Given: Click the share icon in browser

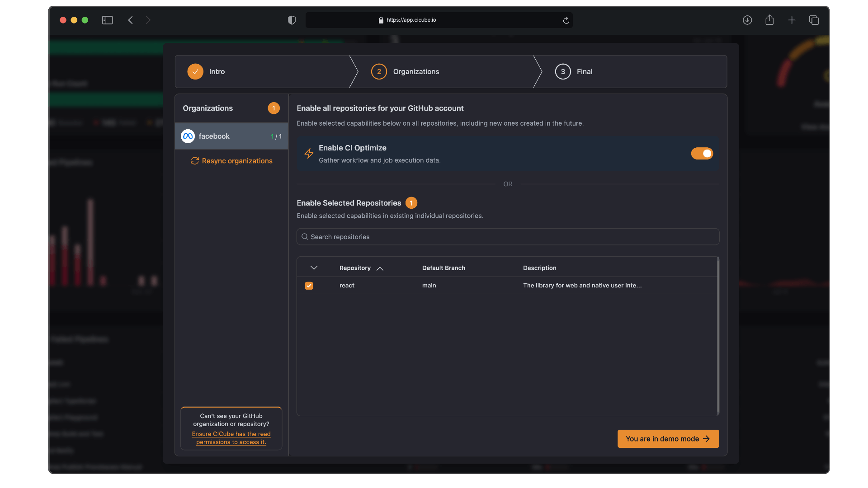Looking at the screenshot, I should pyautogui.click(x=769, y=20).
